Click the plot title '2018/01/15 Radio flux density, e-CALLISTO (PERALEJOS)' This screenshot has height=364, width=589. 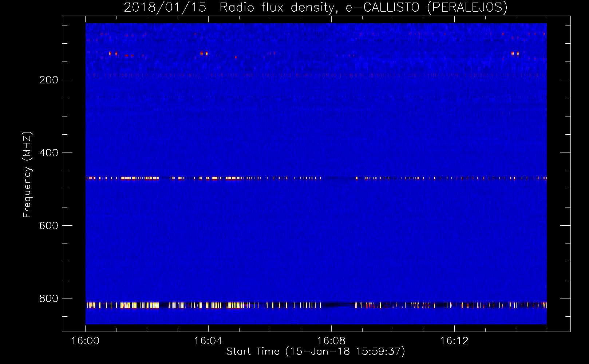click(315, 7)
